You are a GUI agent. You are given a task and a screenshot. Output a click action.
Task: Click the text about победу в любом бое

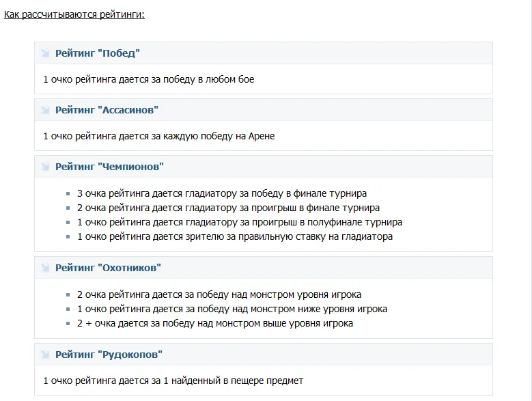point(148,79)
